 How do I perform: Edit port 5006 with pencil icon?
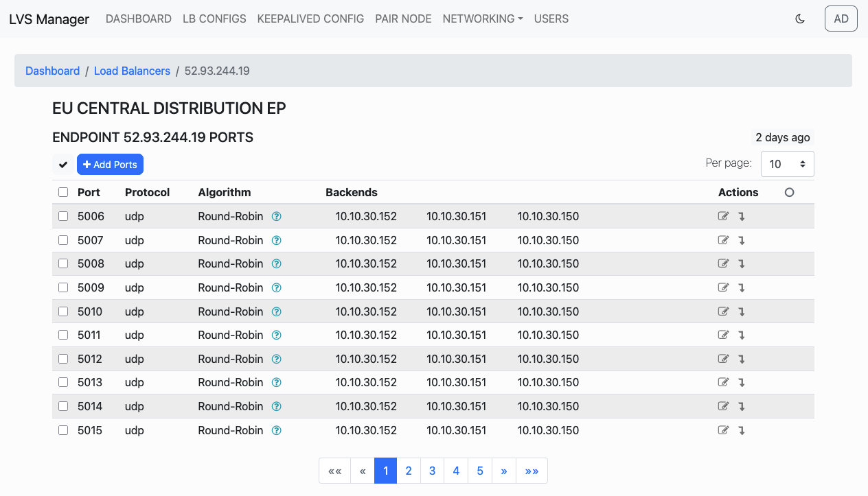723,217
